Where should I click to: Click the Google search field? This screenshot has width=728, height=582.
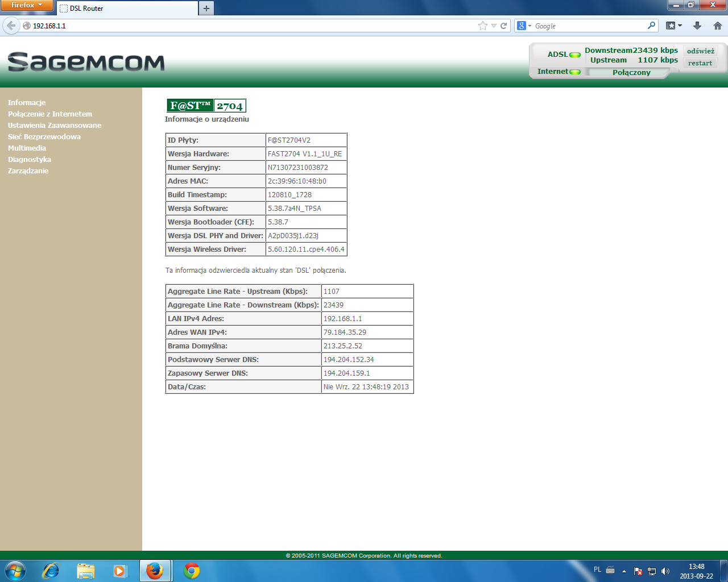(590, 26)
